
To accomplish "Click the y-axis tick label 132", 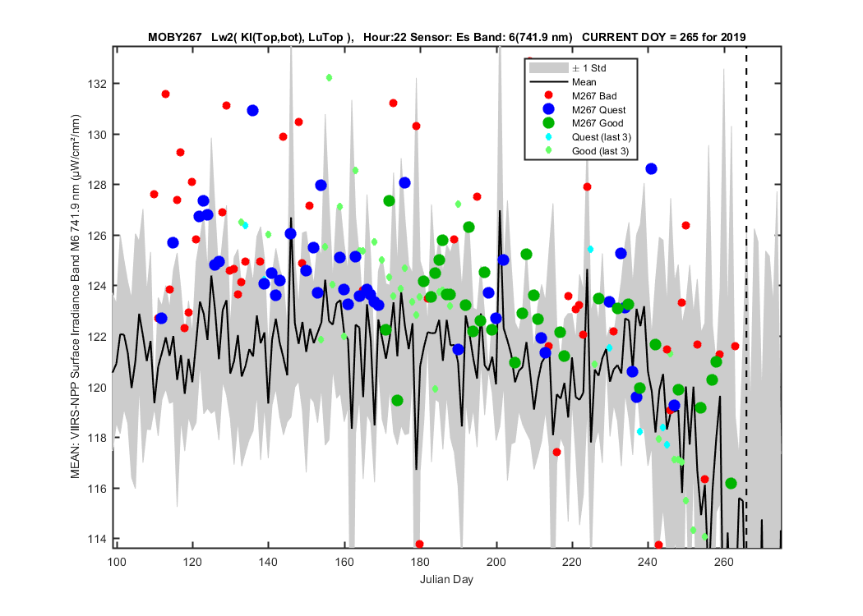I will coord(96,84).
